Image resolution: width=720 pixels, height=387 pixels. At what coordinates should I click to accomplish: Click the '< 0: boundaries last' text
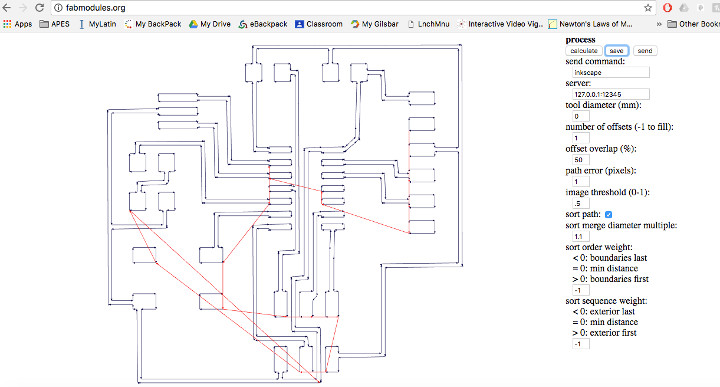610,258
